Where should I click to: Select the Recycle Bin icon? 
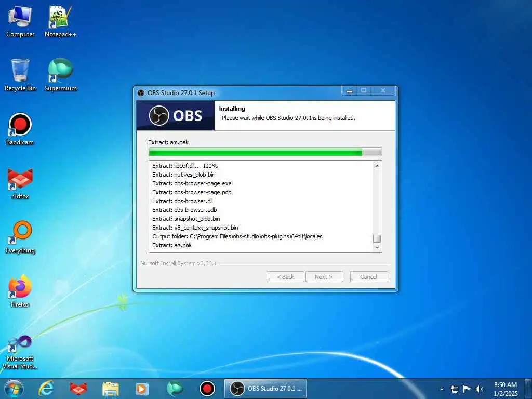click(x=20, y=75)
